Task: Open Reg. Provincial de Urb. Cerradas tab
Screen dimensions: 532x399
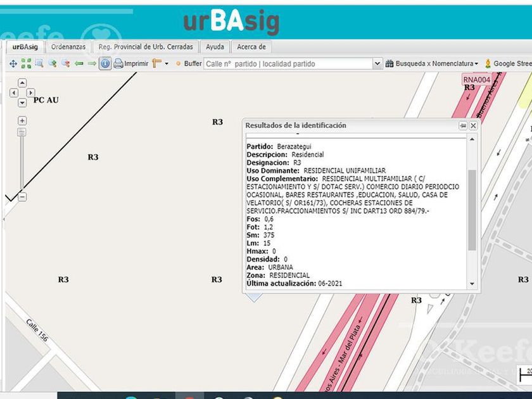Action: [146, 47]
